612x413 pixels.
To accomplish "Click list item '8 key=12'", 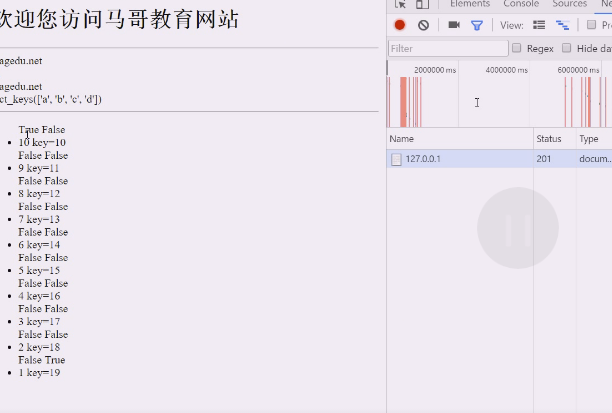I will point(39,194).
